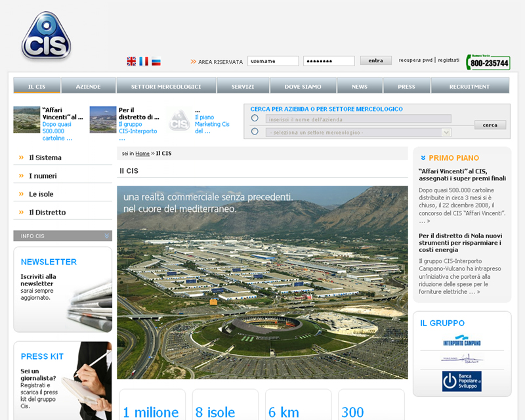Screen dimensions: 525x420
Task: Go to Home in the breadcrumb
Action: (142, 154)
